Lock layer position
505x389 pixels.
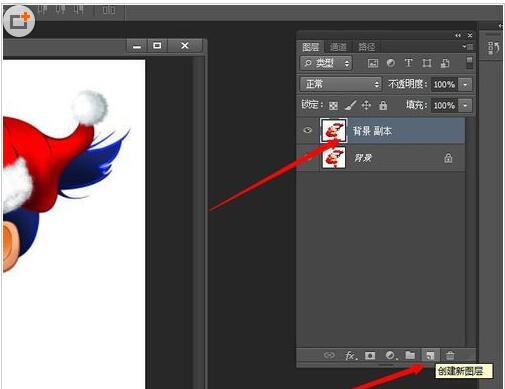pyautogui.click(x=366, y=105)
